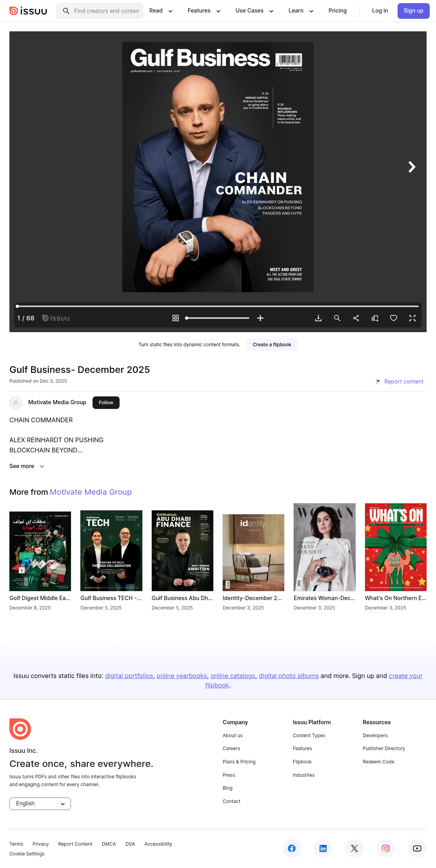Click the Report content flag icon
This screenshot has width=436, height=868.
click(378, 382)
